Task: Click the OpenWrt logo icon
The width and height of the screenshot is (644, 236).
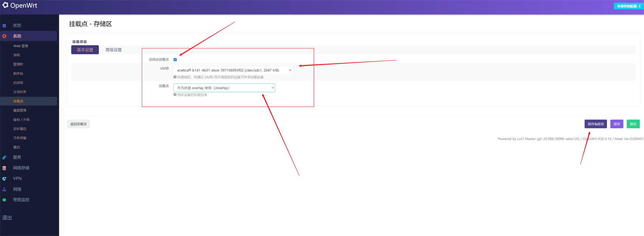Action: 5,5
